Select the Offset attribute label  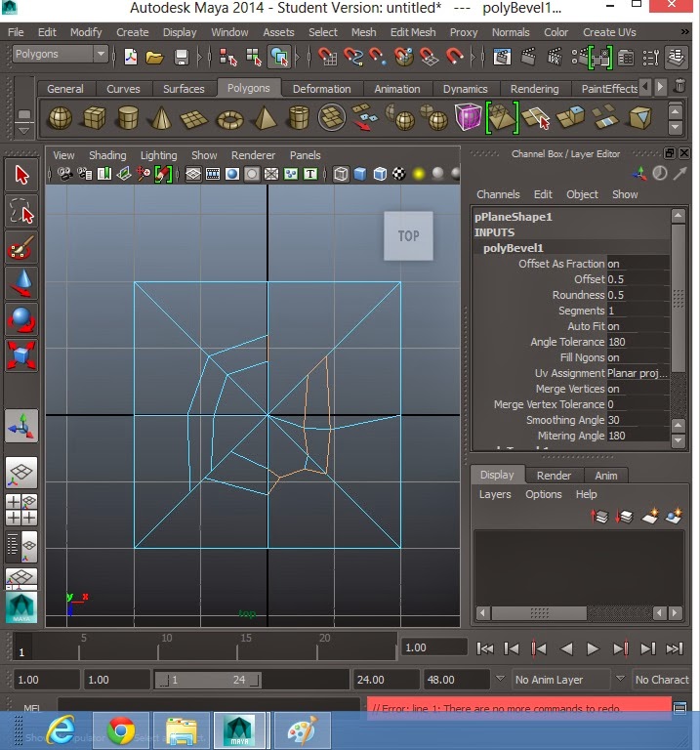(589, 279)
